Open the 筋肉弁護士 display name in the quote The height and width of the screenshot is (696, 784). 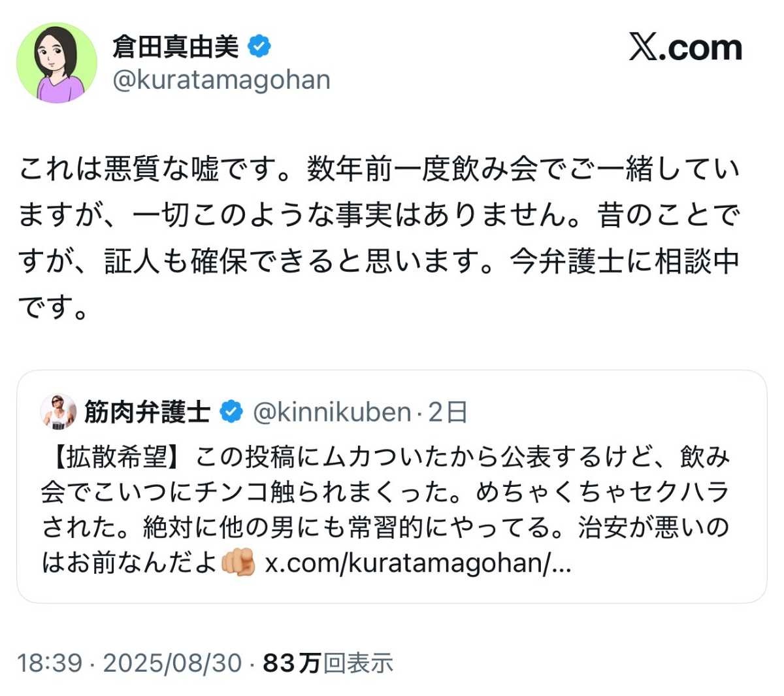(x=147, y=412)
